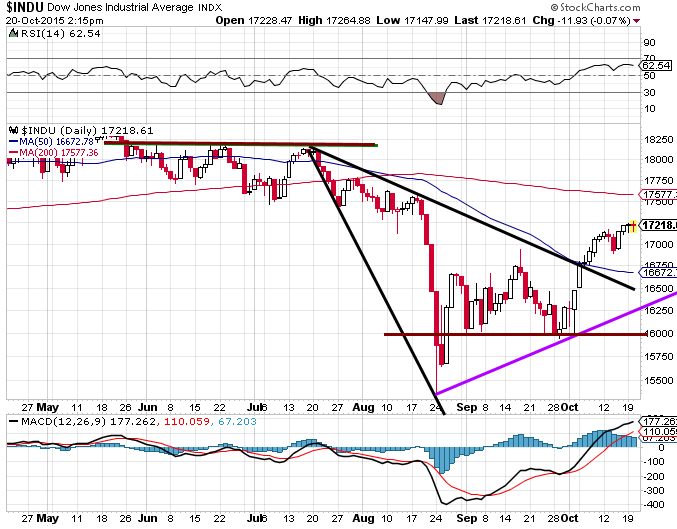Click the 90 level on RSI axis

[649, 42]
